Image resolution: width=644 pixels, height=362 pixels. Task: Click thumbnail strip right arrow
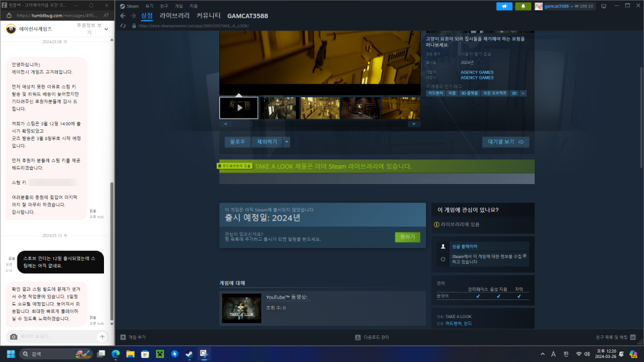click(414, 124)
